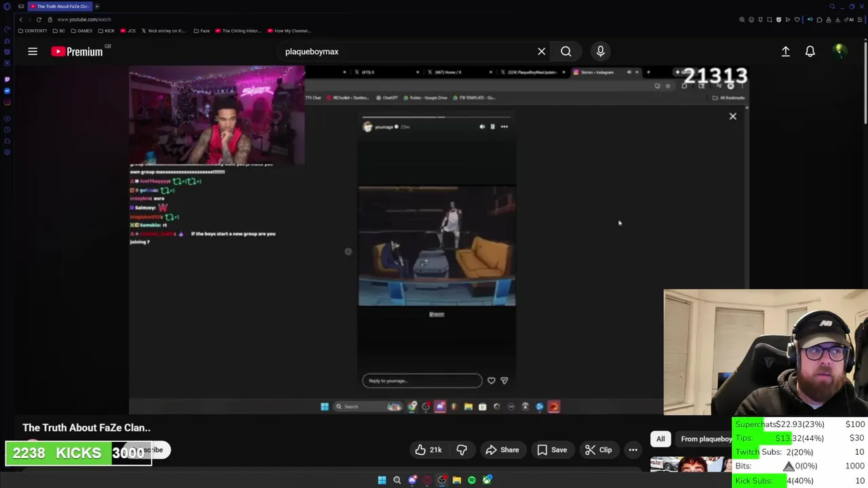This screenshot has height=488, width=868.
Task: Save the video to a playlist
Action: pos(551,450)
